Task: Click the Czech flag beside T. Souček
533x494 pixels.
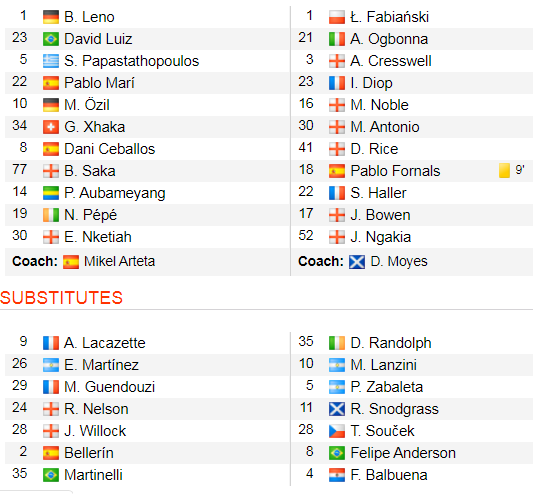Action: (337, 431)
